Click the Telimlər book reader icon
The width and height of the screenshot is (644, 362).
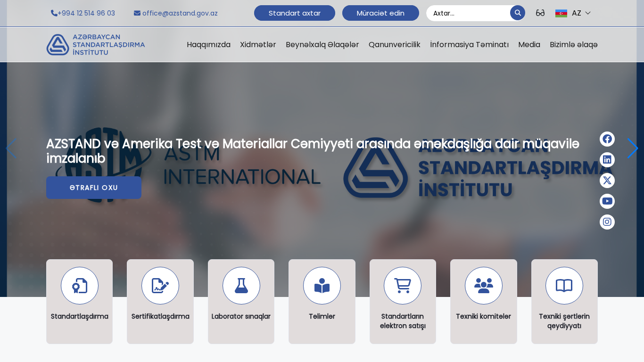[x=322, y=286]
